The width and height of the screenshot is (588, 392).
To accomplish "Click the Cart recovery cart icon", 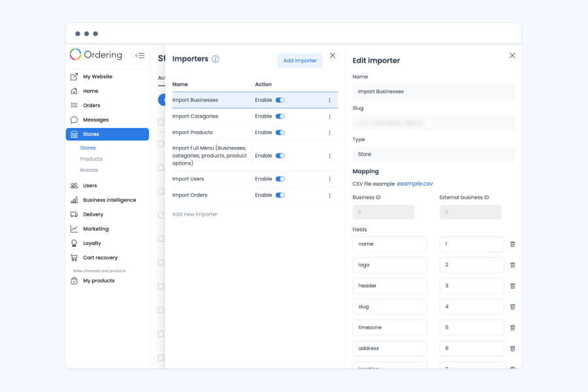I will click(x=74, y=257).
